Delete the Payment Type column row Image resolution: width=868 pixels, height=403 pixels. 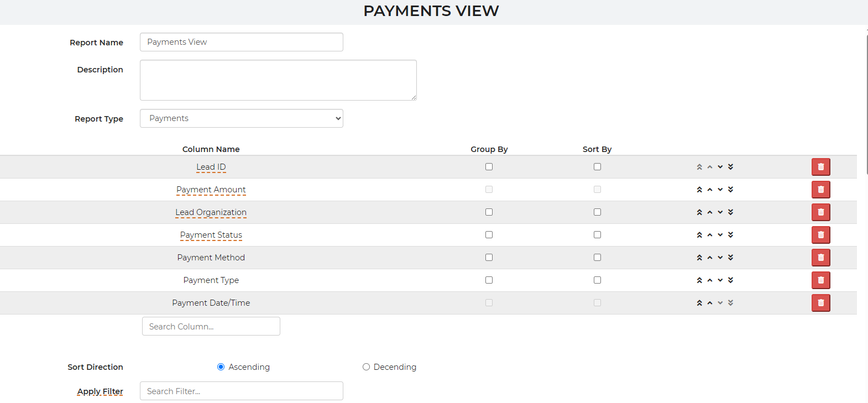[820, 280]
